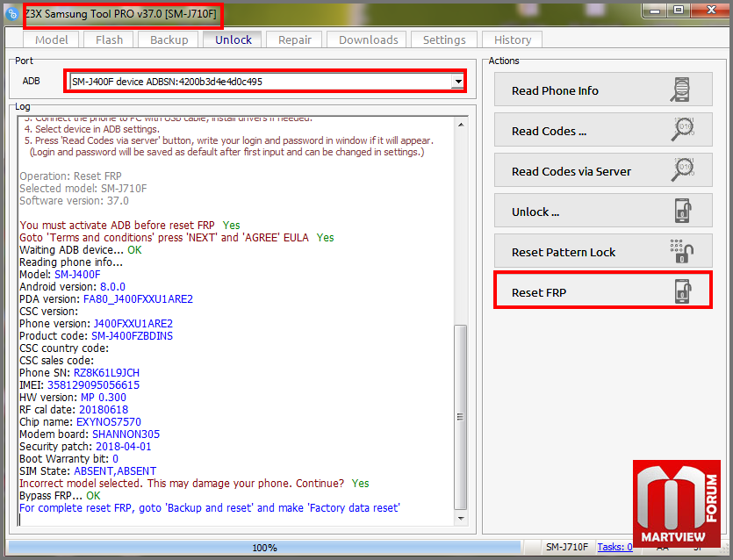Click the Android version 8.0.0 value
Image resolution: width=733 pixels, height=560 pixels.
pyautogui.click(x=112, y=287)
